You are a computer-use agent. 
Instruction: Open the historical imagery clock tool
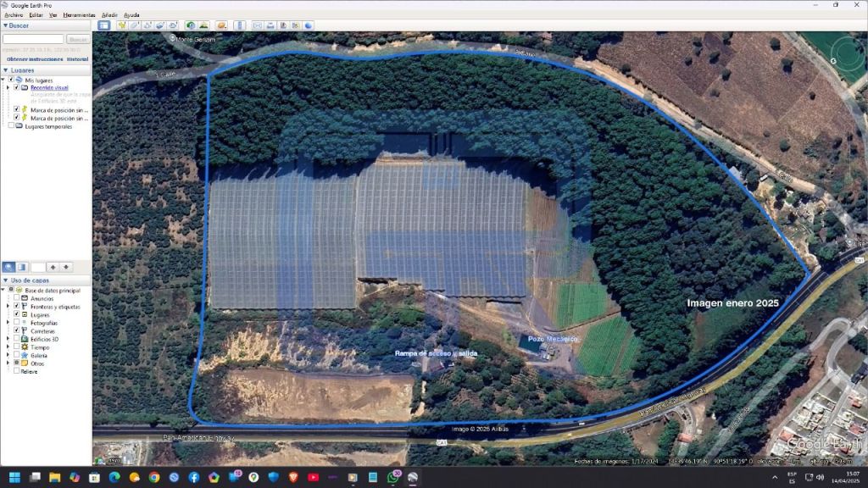(x=190, y=25)
